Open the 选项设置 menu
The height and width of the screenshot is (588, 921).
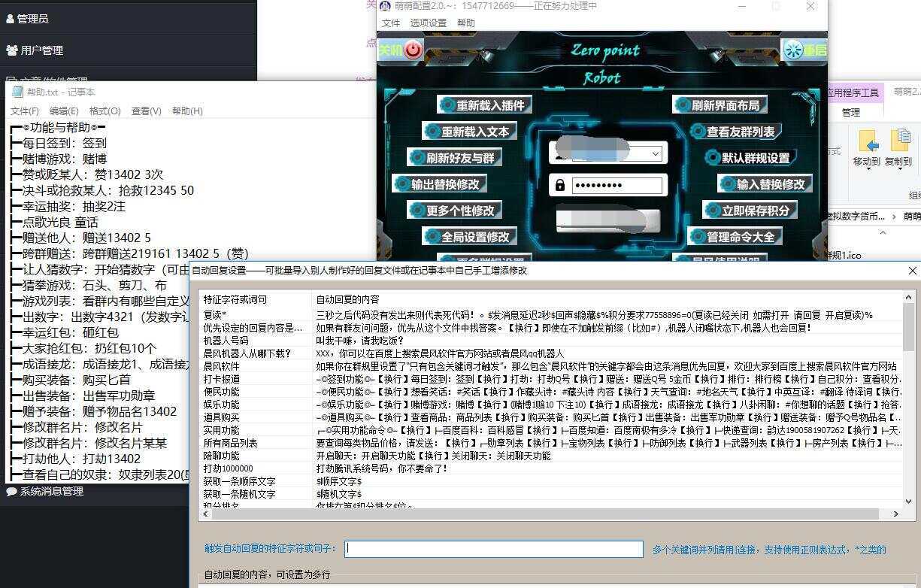(x=429, y=23)
